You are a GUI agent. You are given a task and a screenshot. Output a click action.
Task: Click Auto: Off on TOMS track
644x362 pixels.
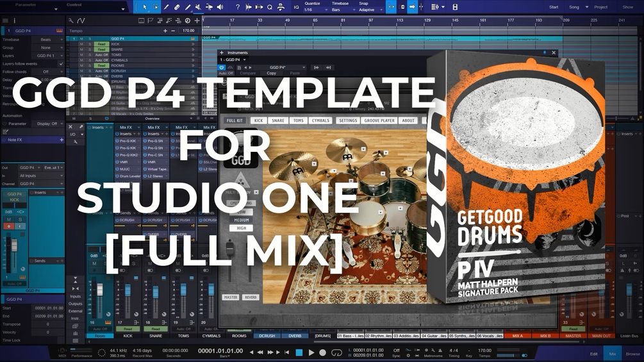click(x=101, y=54)
